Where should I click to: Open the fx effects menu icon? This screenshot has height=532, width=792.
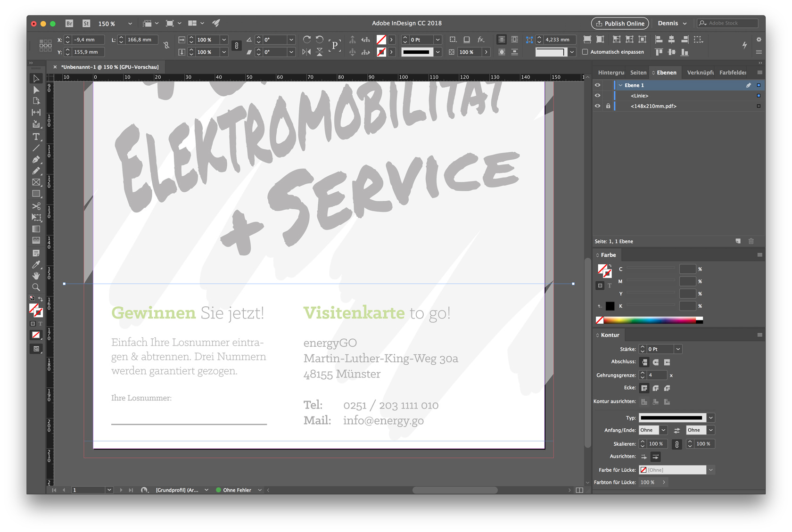[480, 40]
